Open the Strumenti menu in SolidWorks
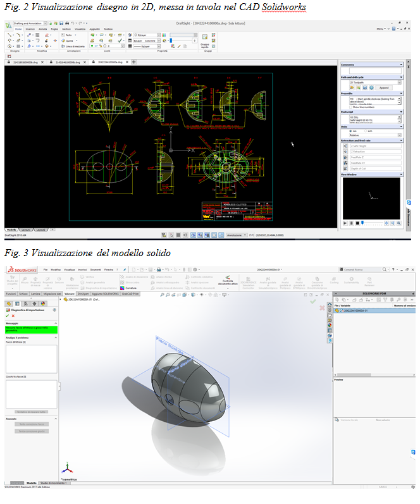 [x=95, y=269]
